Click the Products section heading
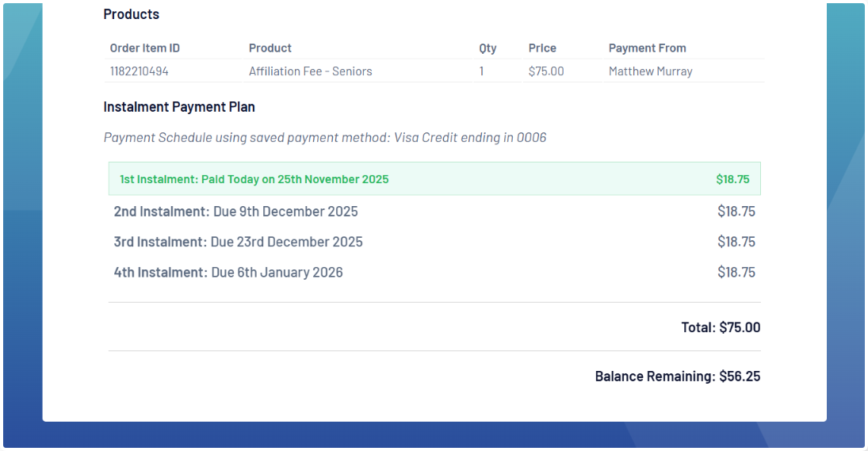Viewport: 868px width, 451px height. coord(131,14)
